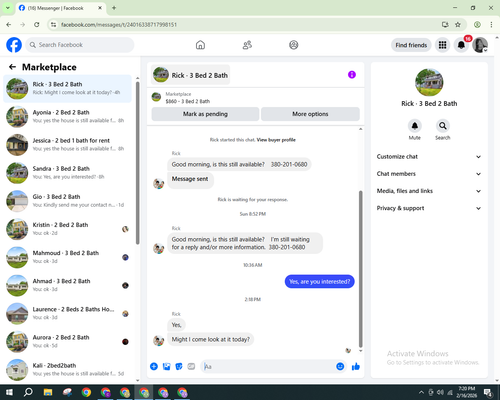
Task: Open the Ayonia - 2 Bed 2 Bath conversation
Action: tap(67, 117)
